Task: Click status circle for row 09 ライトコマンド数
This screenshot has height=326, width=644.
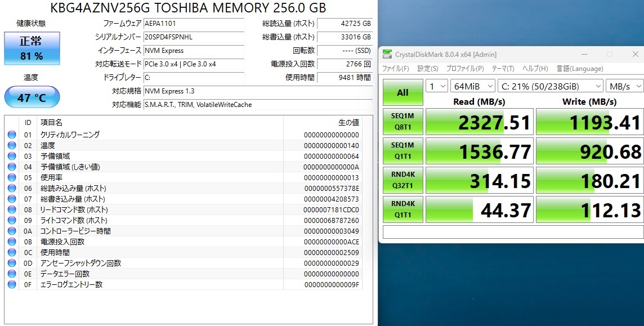Action: coord(11,220)
